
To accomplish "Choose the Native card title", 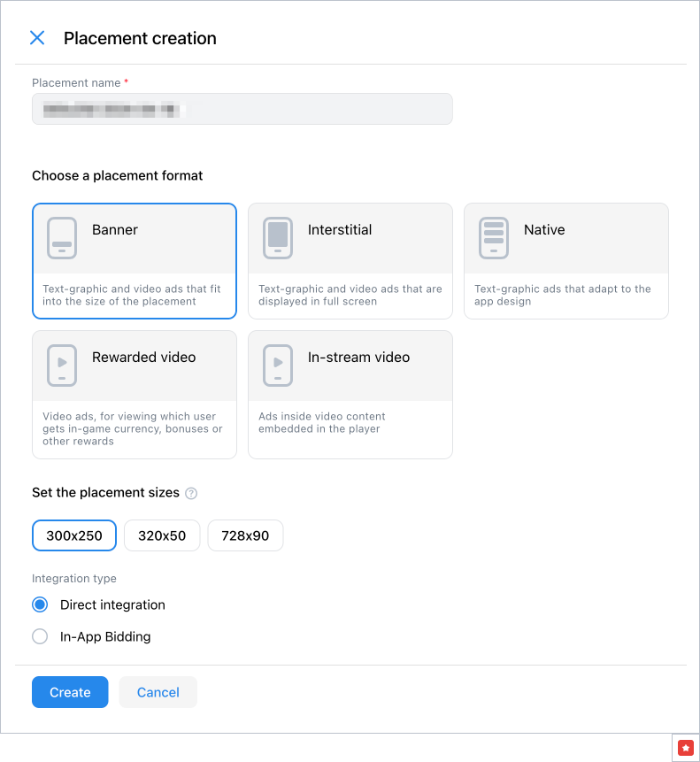I will click(544, 230).
